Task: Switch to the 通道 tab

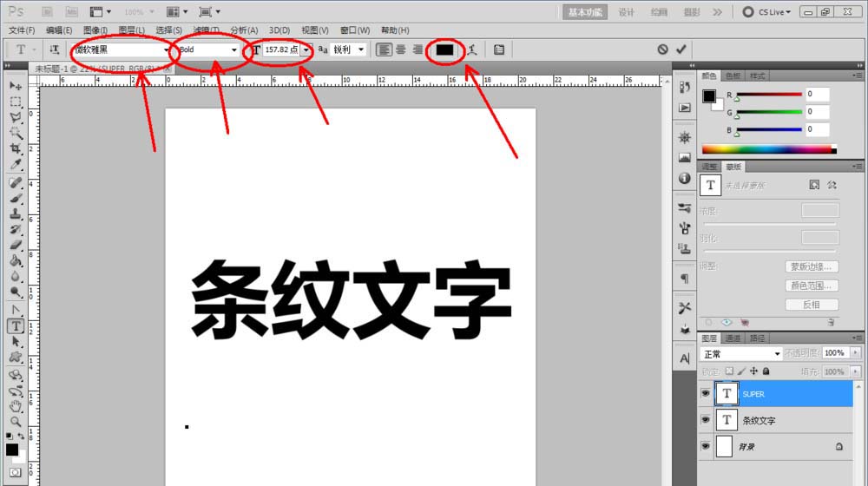Action: [733, 338]
